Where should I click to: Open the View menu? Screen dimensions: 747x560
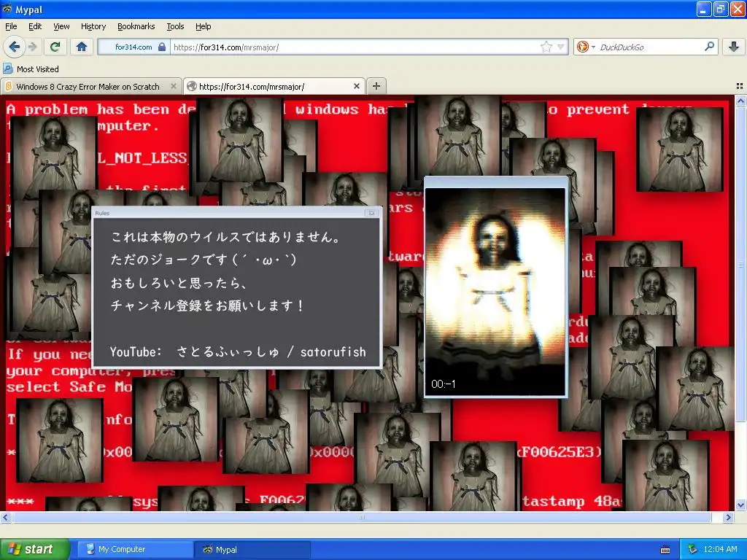coord(61,26)
